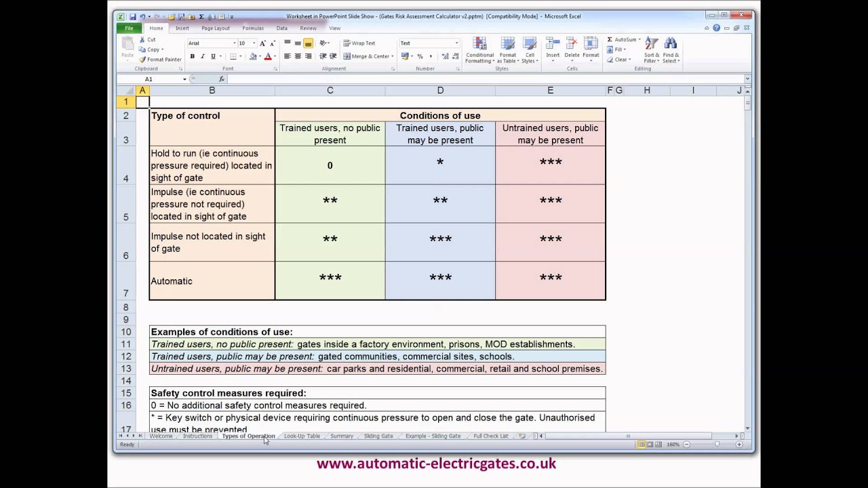Increase indent of cell contents
The image size is (868, 488).
coord(333,56)
